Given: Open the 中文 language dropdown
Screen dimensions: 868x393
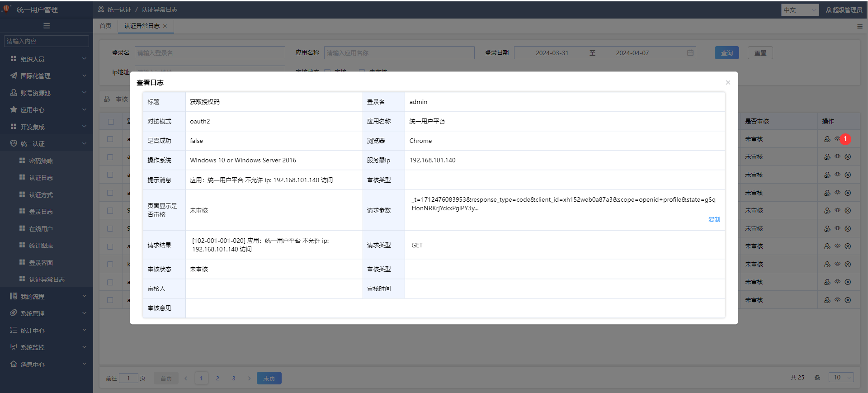Looking at the screenshot, I should coord(800,10).
